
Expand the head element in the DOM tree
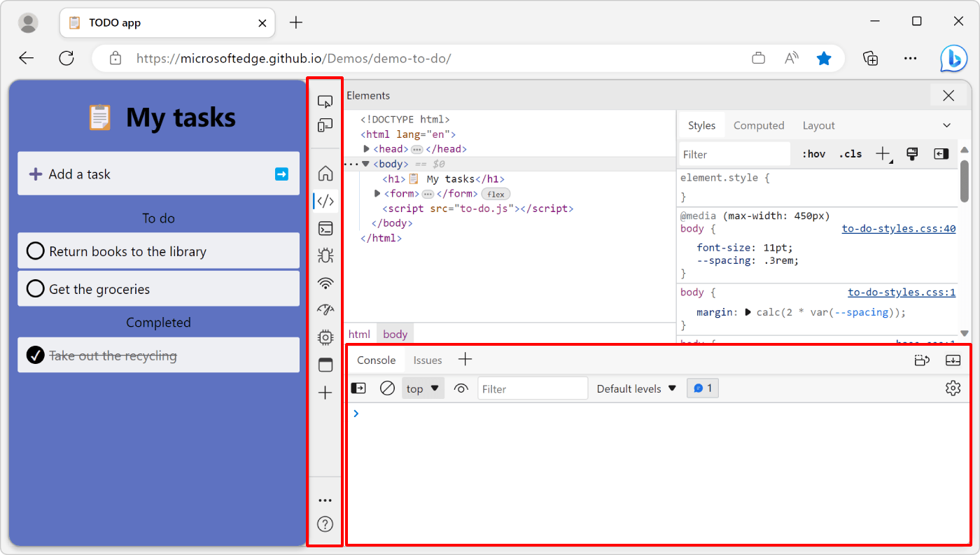pyautogui.click(x=367, y=148)
